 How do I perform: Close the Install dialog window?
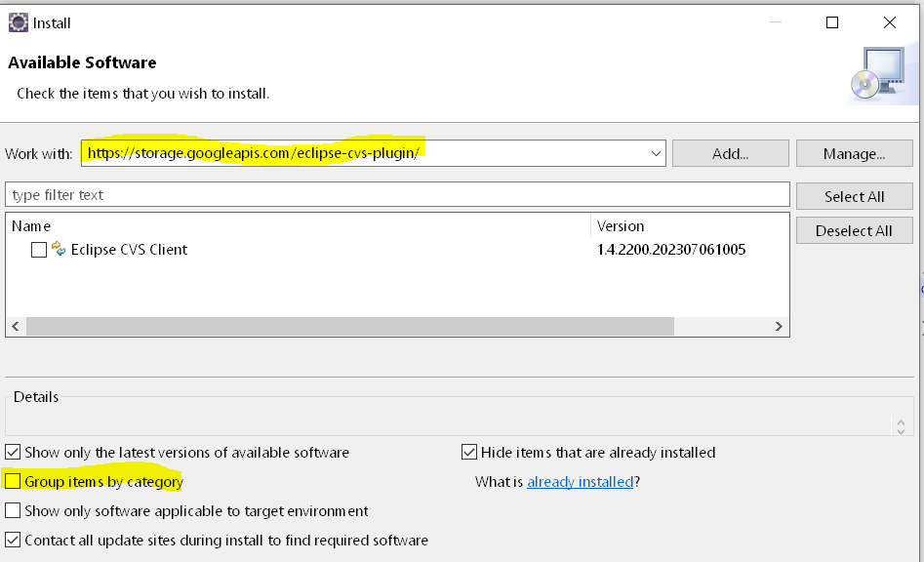[890, 23]
